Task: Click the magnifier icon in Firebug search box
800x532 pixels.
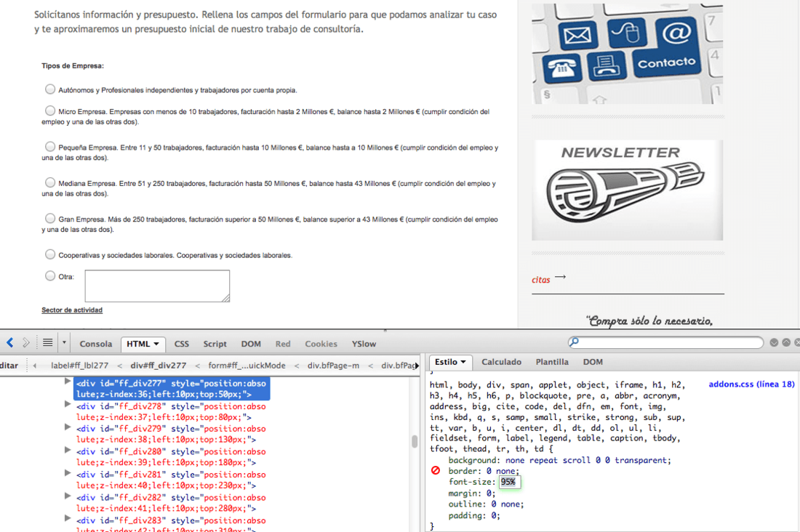Action: click(574, 342)
